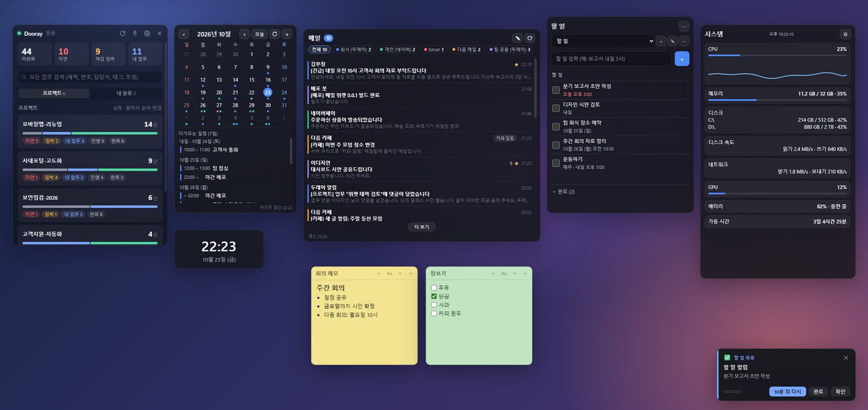Delete the current to-do list
This screenshot has height=410, width=868.
point(684,41)
